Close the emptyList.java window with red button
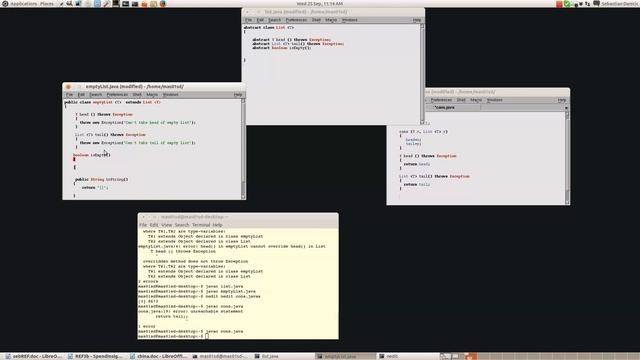 coord(68,87)
